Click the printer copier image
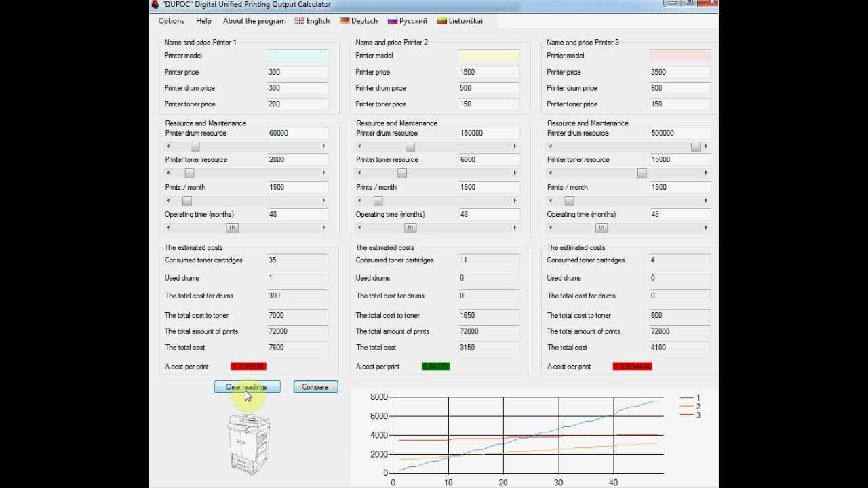868x488 pixels. point(249,444)
